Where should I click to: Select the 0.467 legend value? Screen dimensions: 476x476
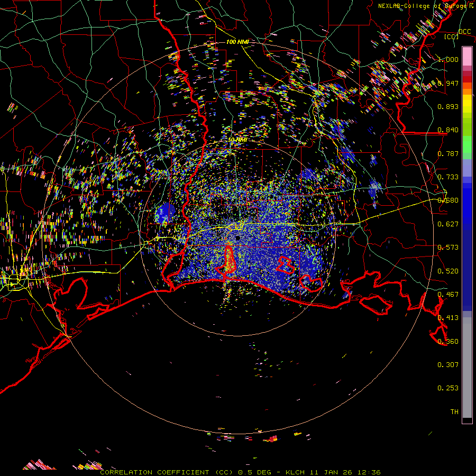pyautogui.click(x=448, y=295)
